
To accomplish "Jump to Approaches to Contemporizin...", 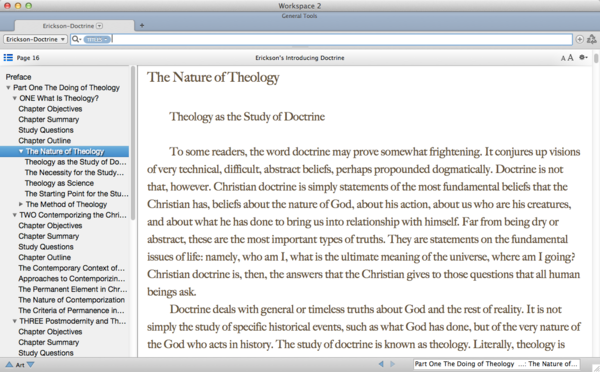I will (x=72, y=279).
